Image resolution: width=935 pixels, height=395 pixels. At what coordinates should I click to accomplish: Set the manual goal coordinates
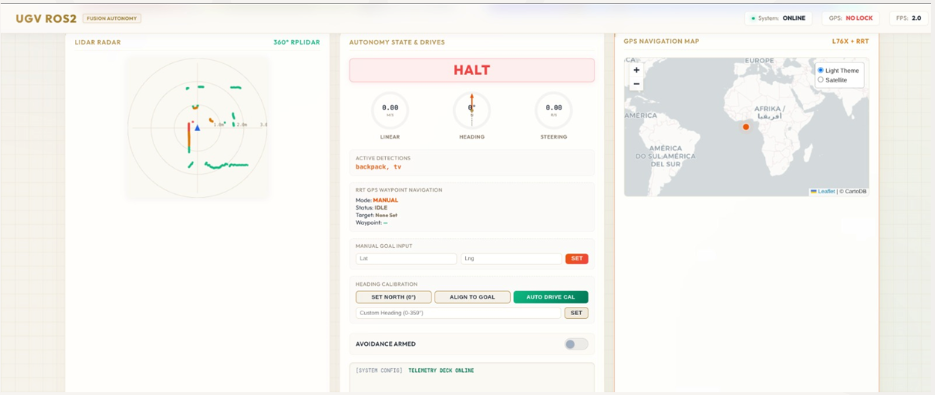coord(577,259)
